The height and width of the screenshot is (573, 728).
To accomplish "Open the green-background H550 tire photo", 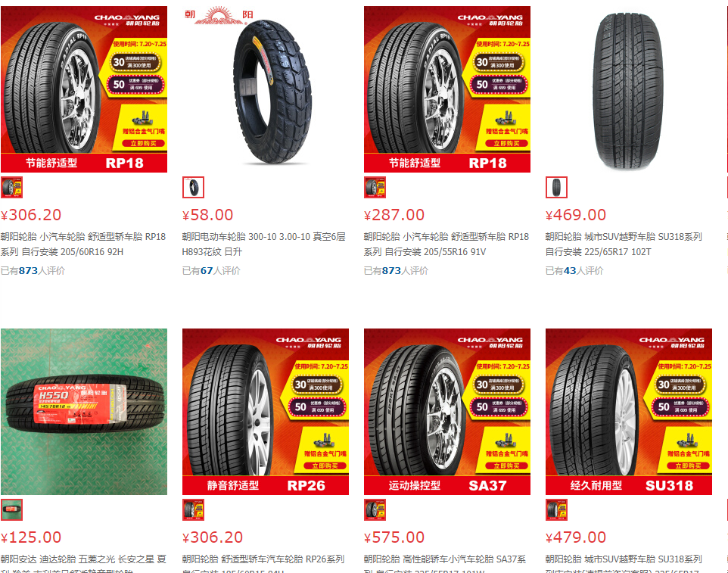I will (x=84, y=412).
